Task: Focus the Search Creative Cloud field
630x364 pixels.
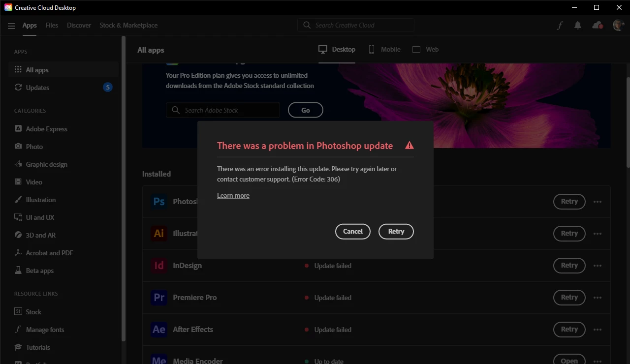Action: click(x=356, y=25)
